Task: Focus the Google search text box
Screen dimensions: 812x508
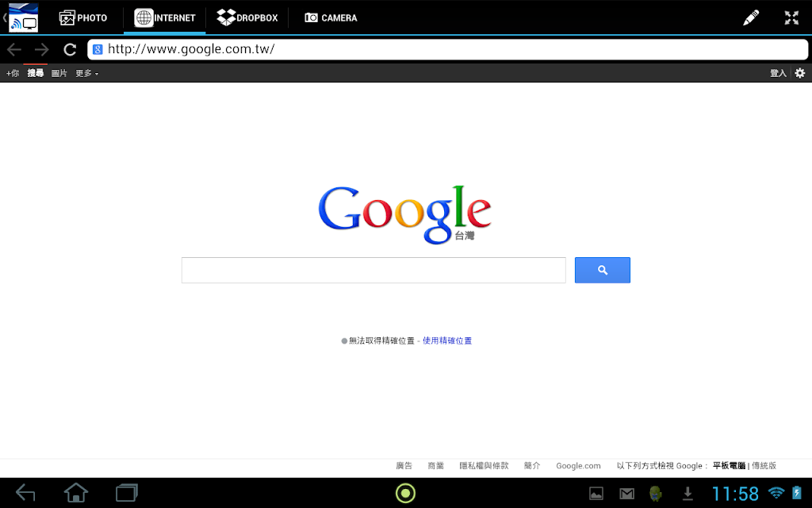Action: [x=373, y=270]
